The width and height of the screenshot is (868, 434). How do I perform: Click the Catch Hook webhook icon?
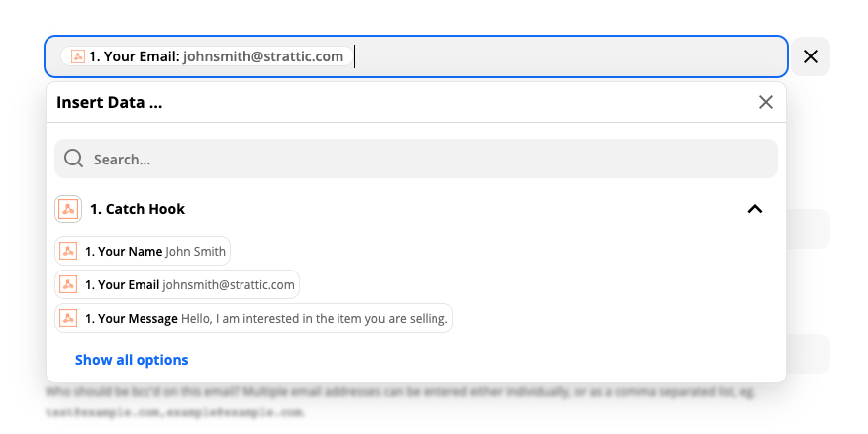(68, 209)
